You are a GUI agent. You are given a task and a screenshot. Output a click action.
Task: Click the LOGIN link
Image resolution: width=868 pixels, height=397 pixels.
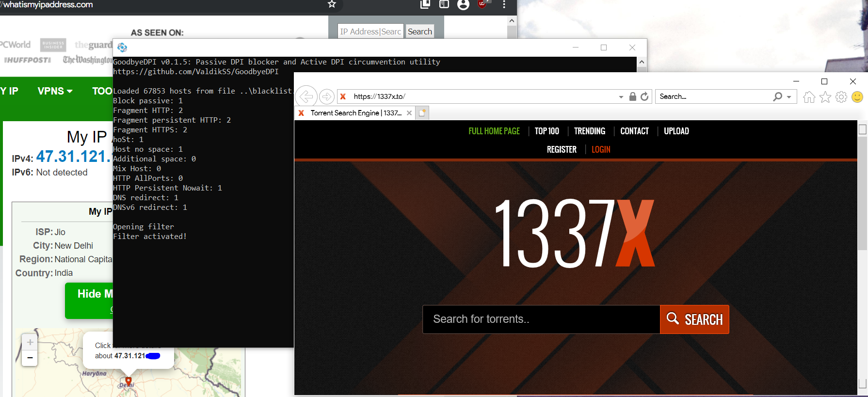tap(601, 150)
